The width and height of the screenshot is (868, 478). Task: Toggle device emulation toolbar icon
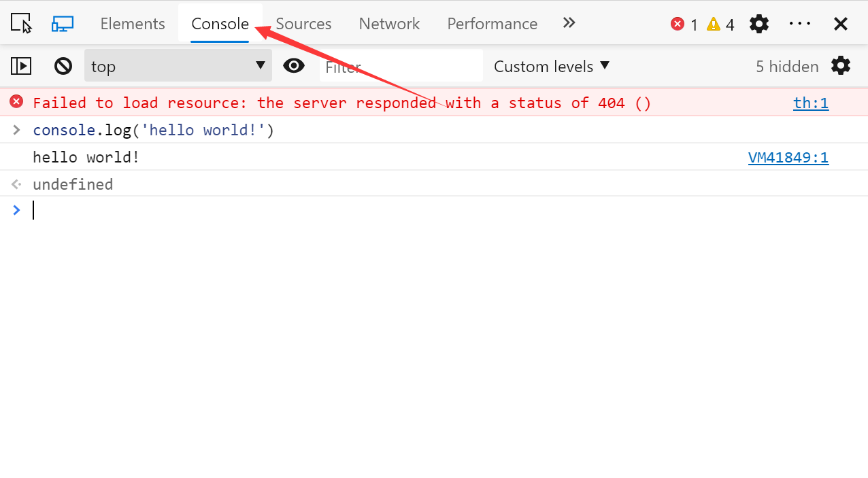[x=63, y=24]
